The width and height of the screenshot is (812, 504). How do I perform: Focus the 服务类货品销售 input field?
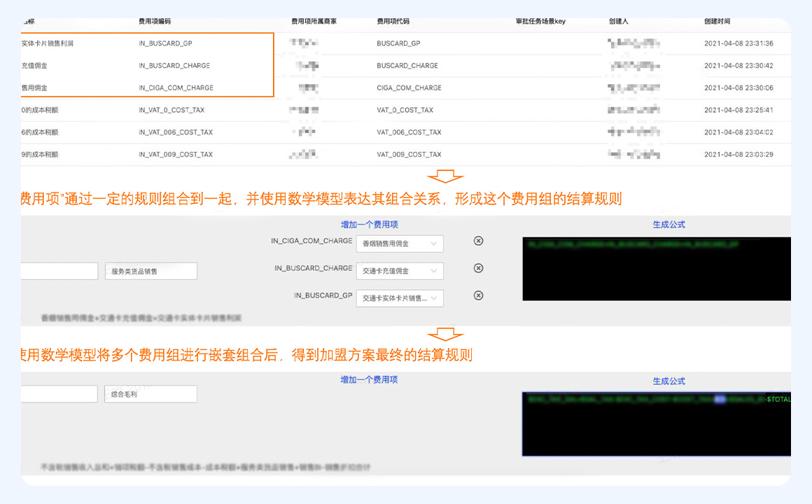tap(150, 271)
